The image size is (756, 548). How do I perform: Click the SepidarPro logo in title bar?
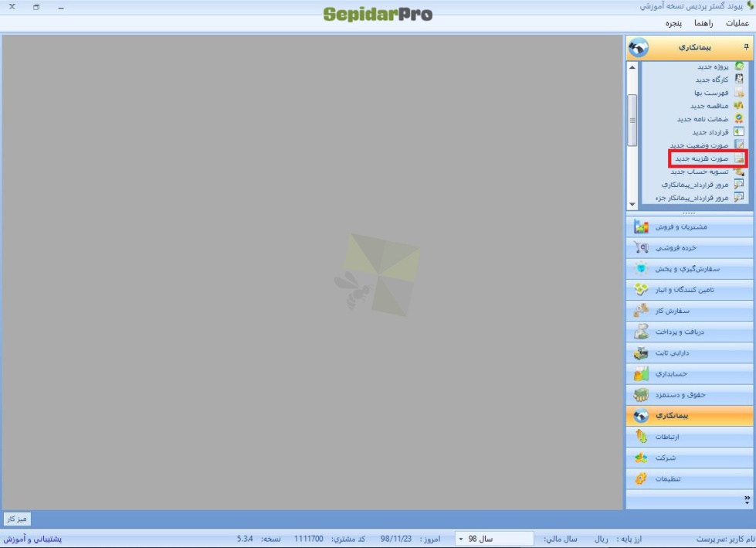pos(378,14)
